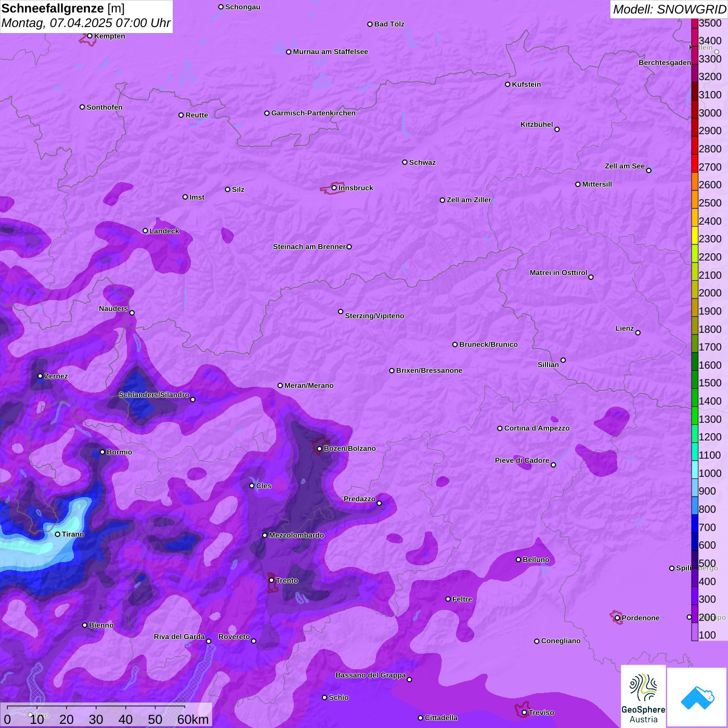Select the green 1500 legend color swatch
728x728 pixels.
point(695,379)
